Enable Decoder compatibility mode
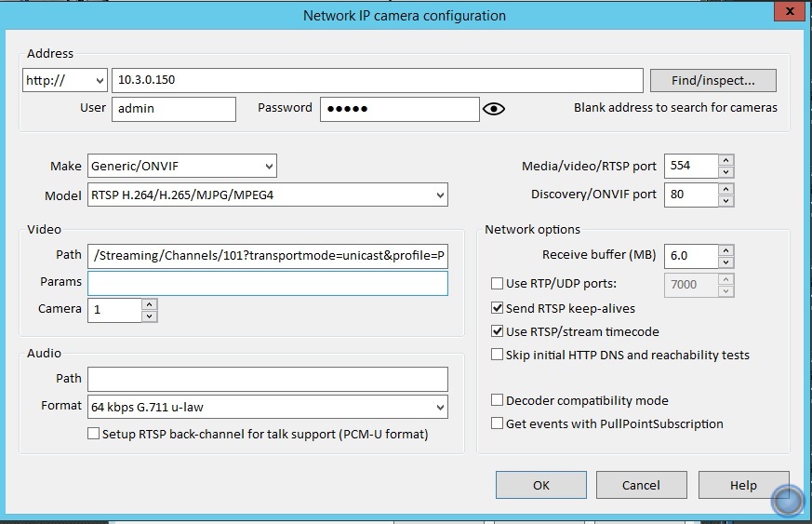812x524 pixels. [x=497, y=400]
